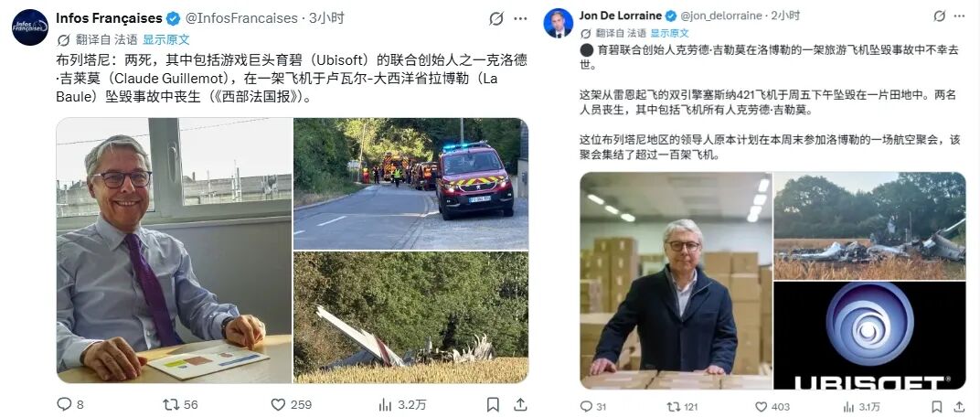Open more options on Infos Françaises post
980x417 pixels.
521,18
